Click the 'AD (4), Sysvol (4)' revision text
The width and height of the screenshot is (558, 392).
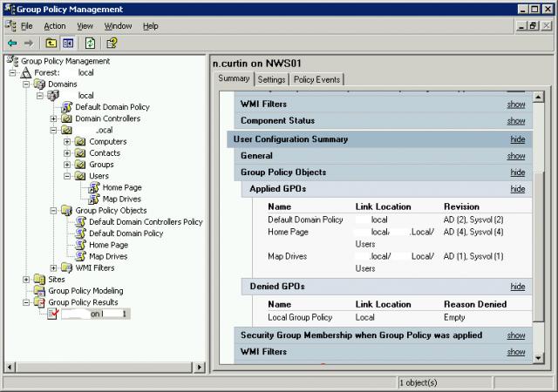tap(473, 232)
